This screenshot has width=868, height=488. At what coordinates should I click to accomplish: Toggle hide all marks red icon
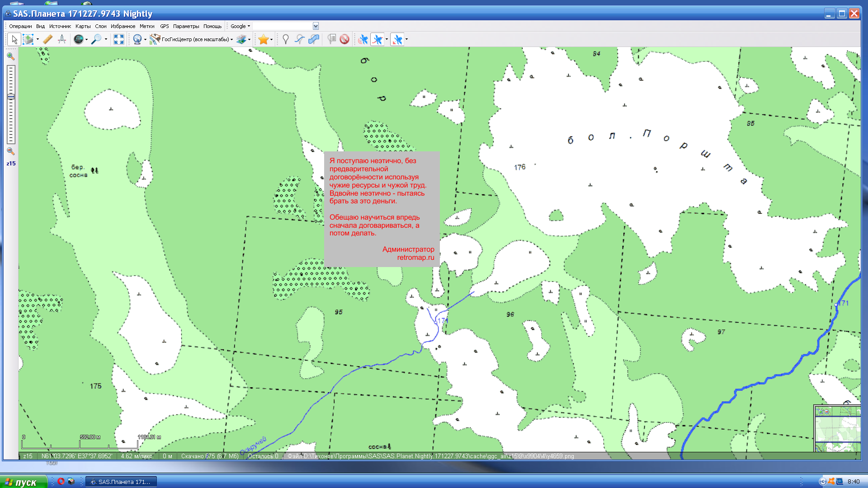tap(344, 39)
